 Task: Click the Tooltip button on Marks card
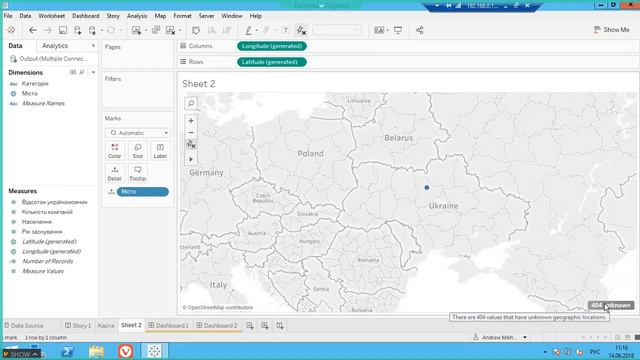pyautogui.click(x=138, y=173)
